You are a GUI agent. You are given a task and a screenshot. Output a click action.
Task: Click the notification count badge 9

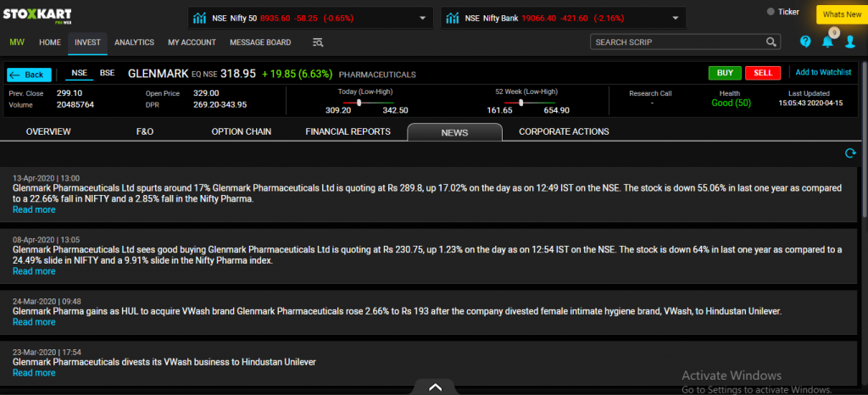[834, 33]
